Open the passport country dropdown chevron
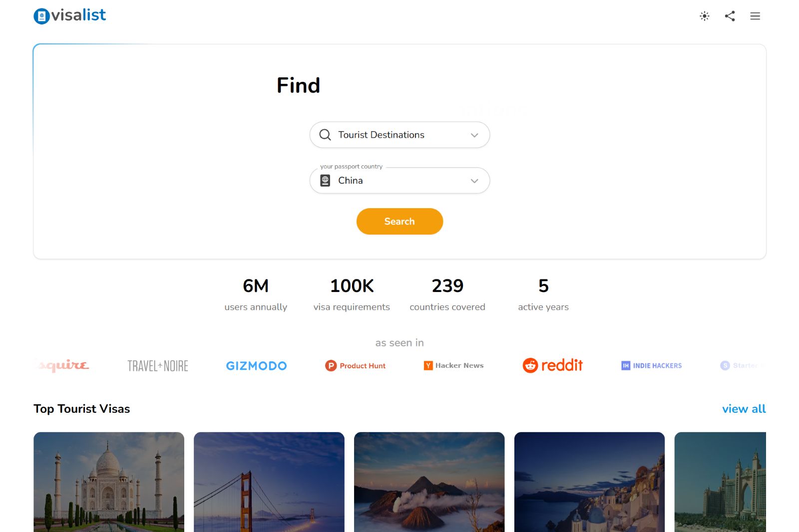Viewport: 799px width, 532px height. [x=474, y=181]
